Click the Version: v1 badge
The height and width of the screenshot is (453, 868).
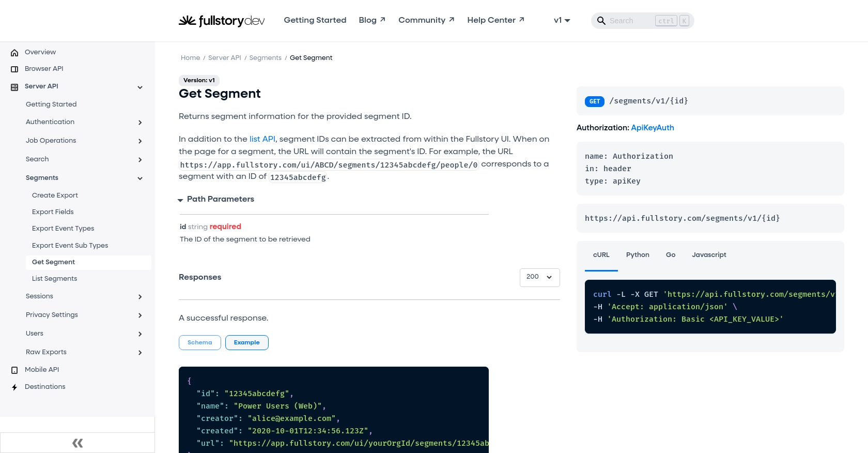(x=199, y=80)
